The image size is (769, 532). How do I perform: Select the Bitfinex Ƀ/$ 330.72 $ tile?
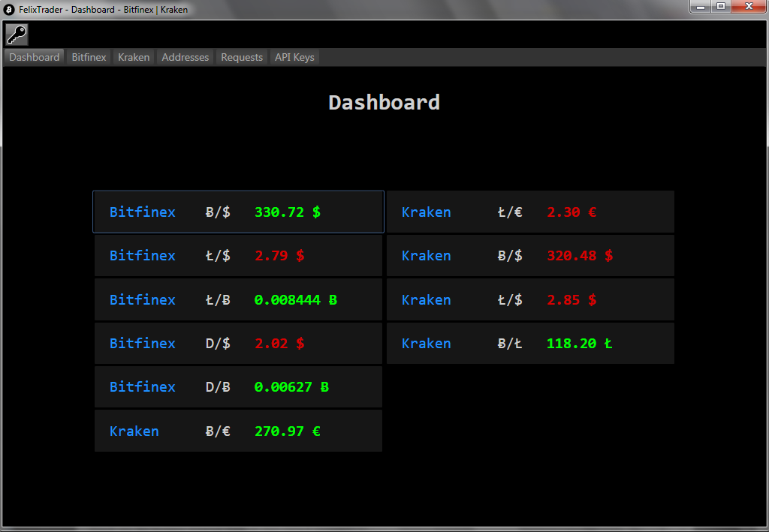[x=238, y=212]
